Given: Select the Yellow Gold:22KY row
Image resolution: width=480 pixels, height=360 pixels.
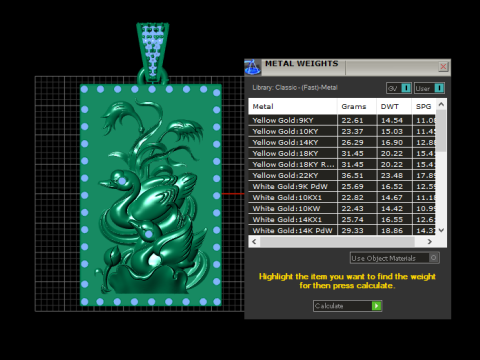Looking at the screenshot, I should tap(342, 175).
